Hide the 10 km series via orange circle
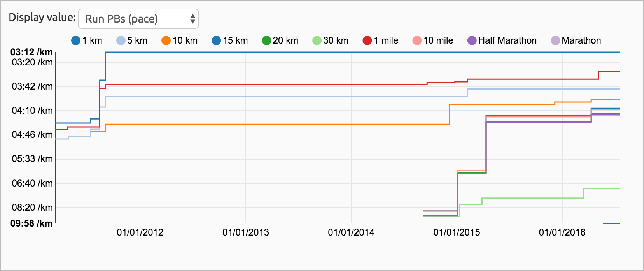Viewport: 644px width, 271px height. (166, 40)
